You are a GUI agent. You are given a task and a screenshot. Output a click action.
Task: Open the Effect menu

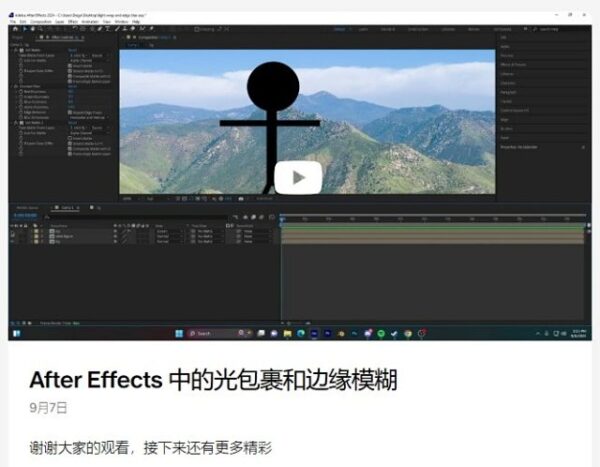73,22
